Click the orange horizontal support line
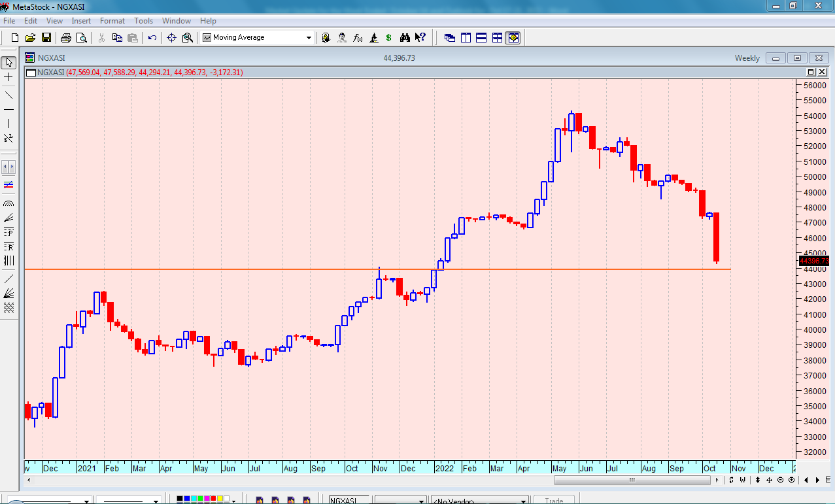Image resolution: width=835 pixels, height=504 pixels. pyautogui.click(x=377, y=269)
